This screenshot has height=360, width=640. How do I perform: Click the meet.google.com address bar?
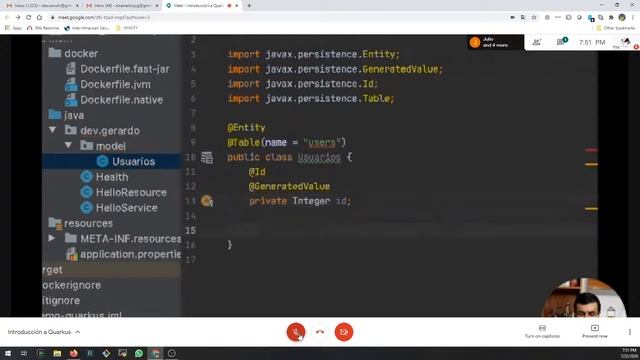coord(278,17)
